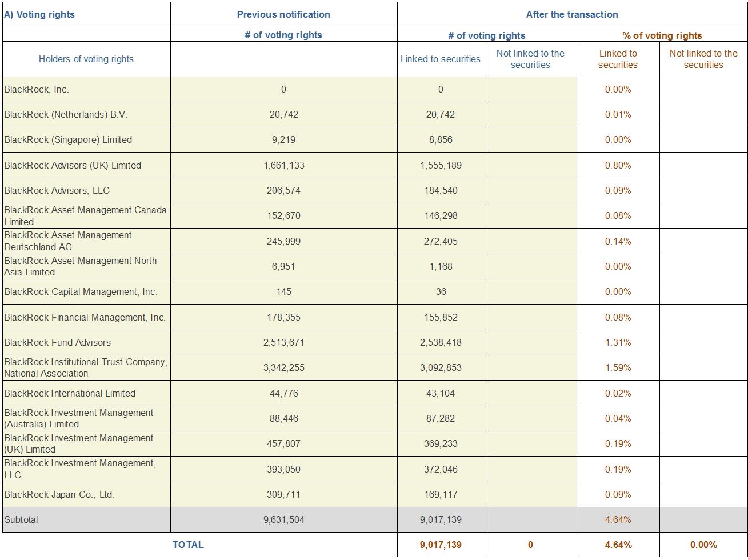Viewport: 748px width, 560px height.
Task: Click after-transaction value 272,405
Action: click(441, 241)
